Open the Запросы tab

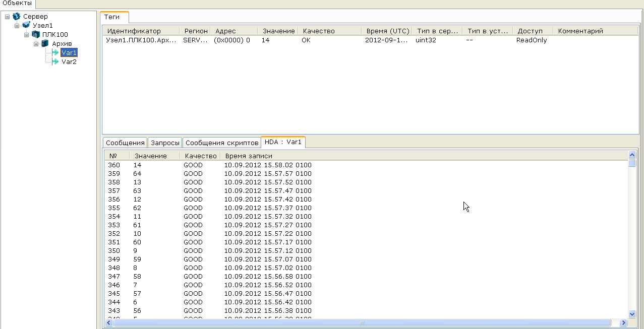pos(165,143)
